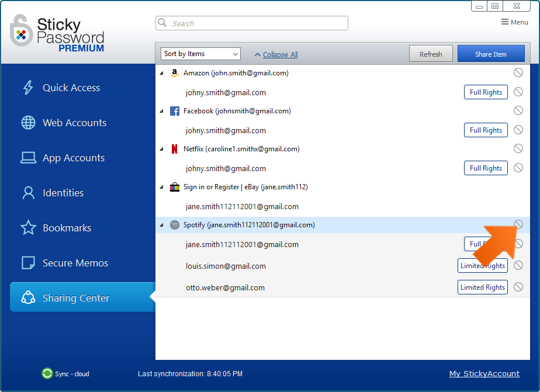This screenshot has height=392, width=540.
Task: Click the Refresh button
Action: 431,54
